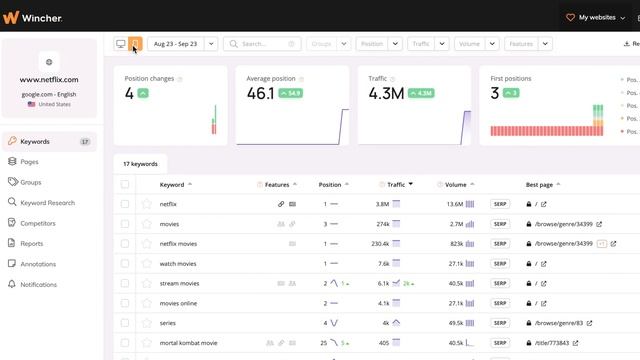Click the green position change badge
This screenshot has height=360, width=640.
143,93
